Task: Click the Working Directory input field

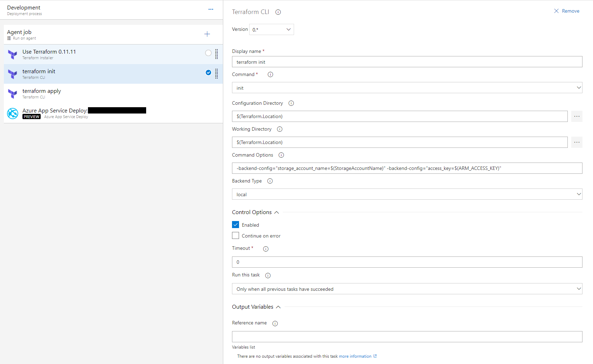Action: (400, 142)
